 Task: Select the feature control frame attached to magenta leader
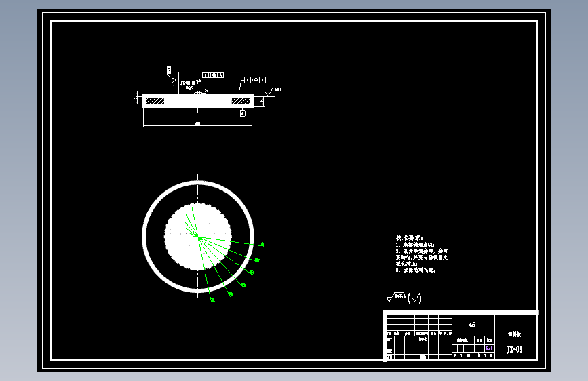[x=213, y=75]
